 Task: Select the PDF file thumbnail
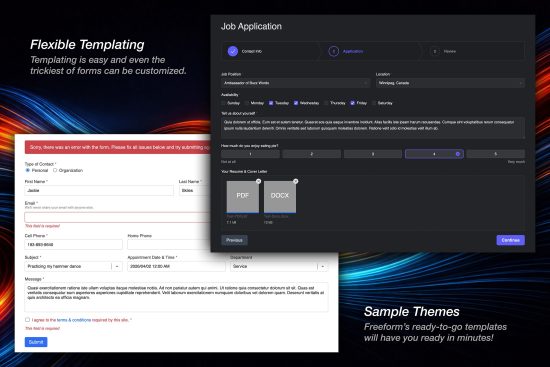[243, 196]
